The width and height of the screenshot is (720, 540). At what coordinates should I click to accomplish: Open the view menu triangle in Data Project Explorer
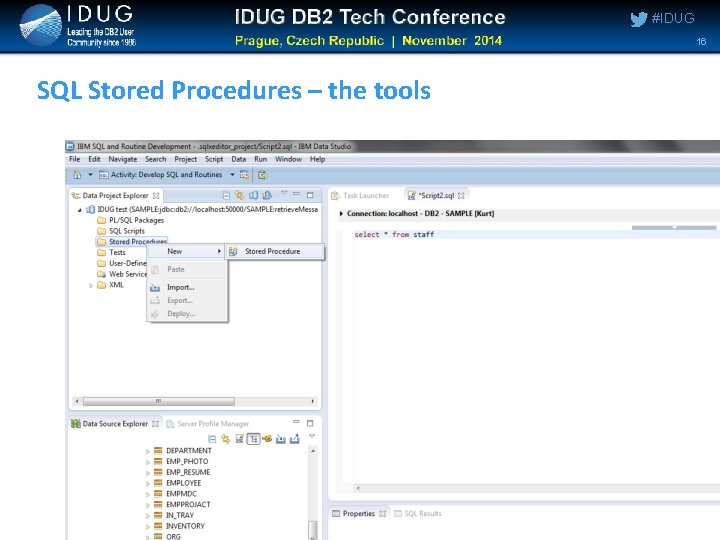tap(284, 193)
